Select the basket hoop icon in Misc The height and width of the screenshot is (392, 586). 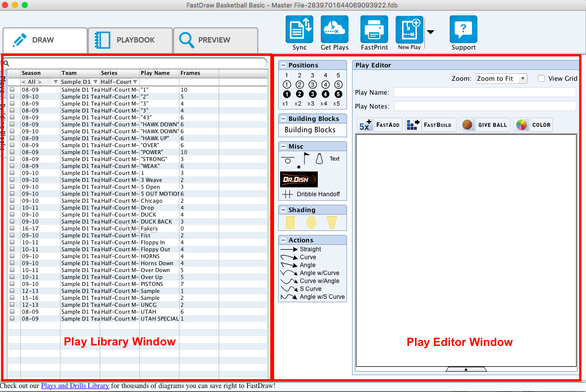(x=288, y=160)
